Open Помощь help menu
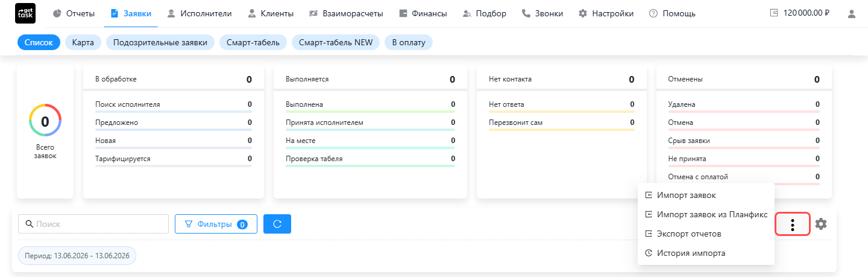This screenshot has height=277, width=868. (x=672, y=13)
